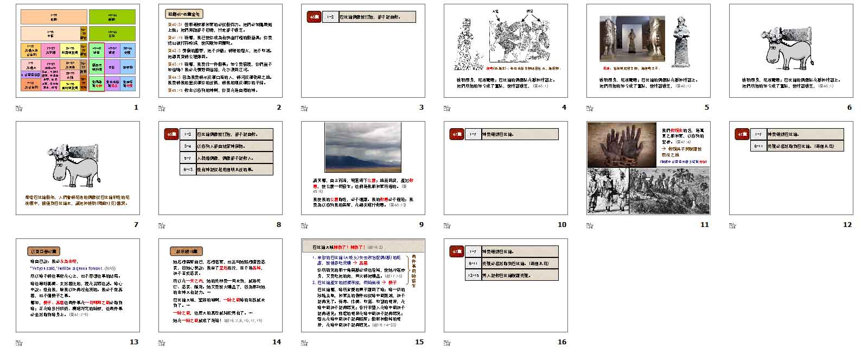
Task: Pick slide 4 with the ancient relief drawing
Action: (x=506, y=51)
